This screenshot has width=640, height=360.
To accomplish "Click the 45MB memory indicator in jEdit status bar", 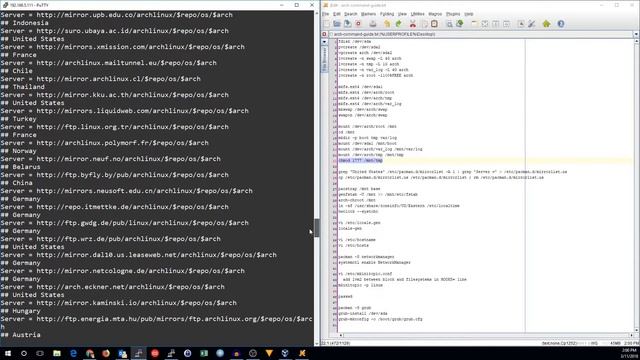I will 615,343.
